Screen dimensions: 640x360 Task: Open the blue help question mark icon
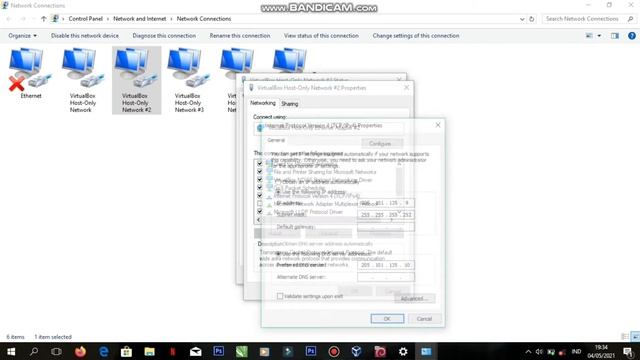(x=632, y=36)
